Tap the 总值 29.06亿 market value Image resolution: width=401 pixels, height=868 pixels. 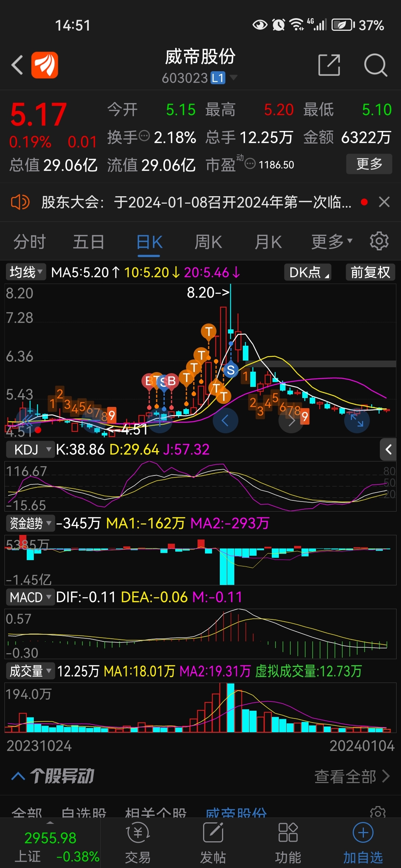pyautogui.click(x=53, y=165)
